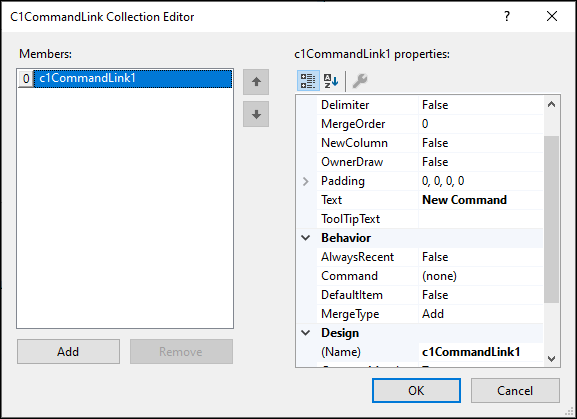Cancel the collection editor
The height and width of the screenshot is (419, 577).
click(x=515, y=391)
